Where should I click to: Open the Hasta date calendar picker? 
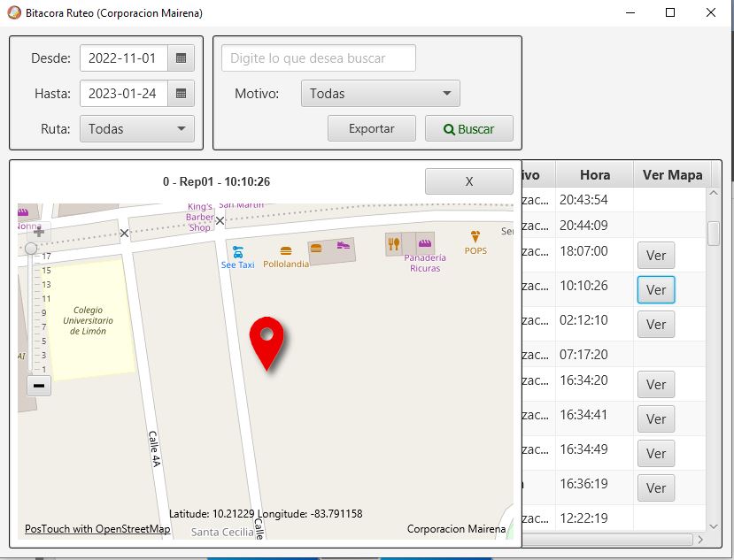181,94
